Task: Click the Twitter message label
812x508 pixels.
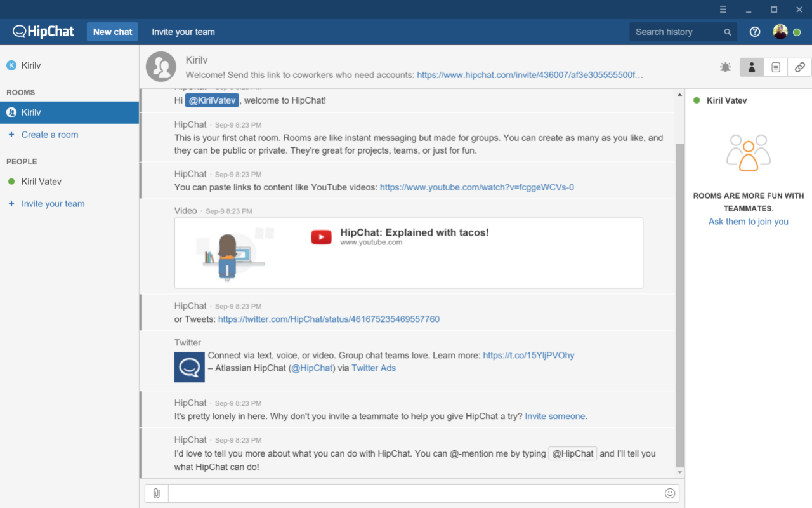Action: (x=188, y=342)
